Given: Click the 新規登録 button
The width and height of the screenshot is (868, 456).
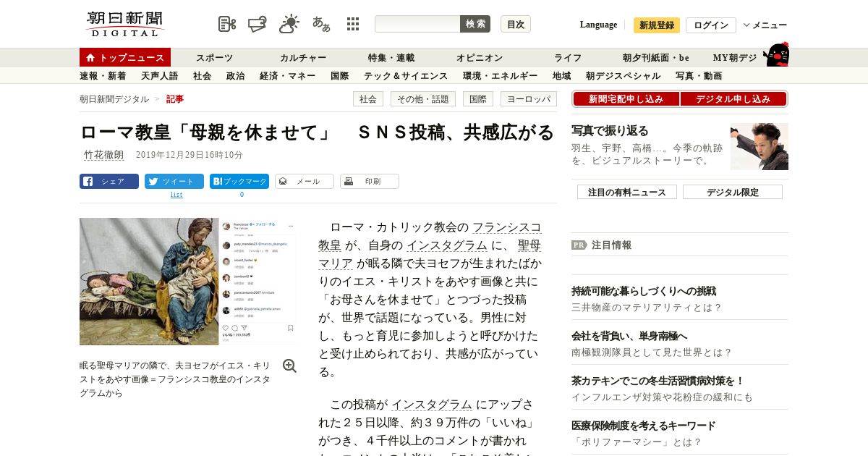Looking at the screenshot, I should 657,25.
